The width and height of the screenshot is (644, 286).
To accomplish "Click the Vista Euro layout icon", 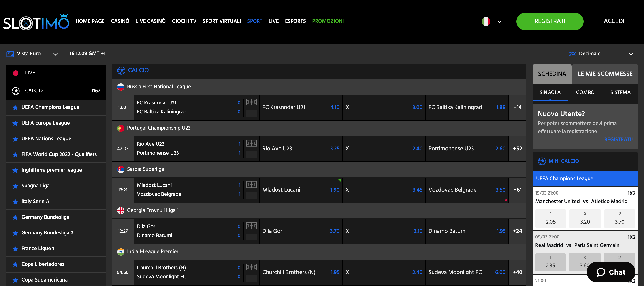I will pos(10,54).
